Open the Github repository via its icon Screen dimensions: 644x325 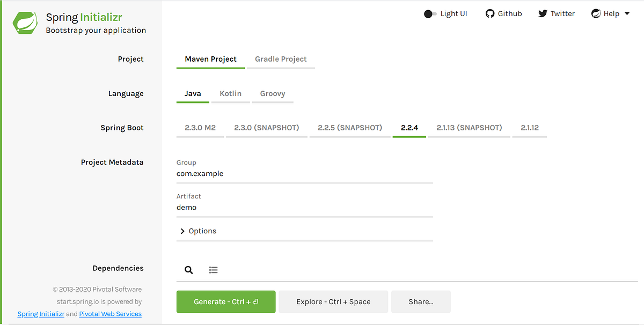489,13
